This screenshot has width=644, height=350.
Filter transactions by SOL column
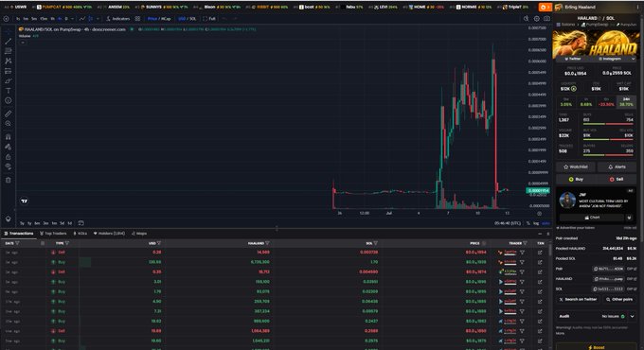(x=375, y=243)
